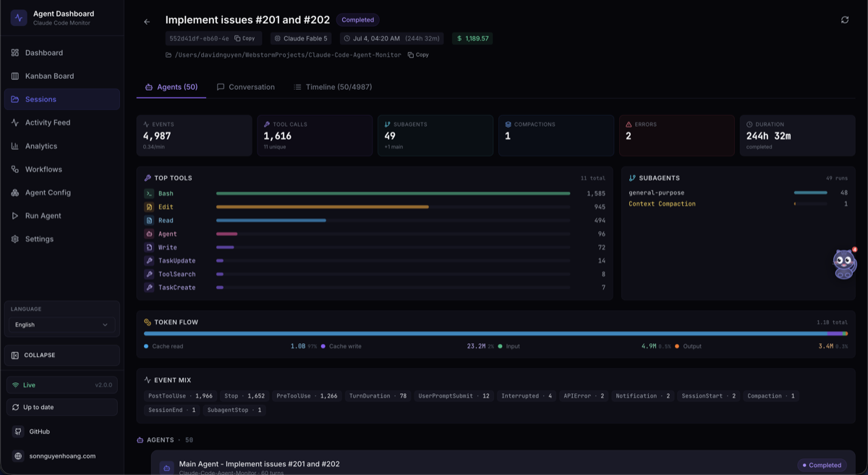Click the general-purpose subagent row
868x475 pixels.
(x=738, y=193)
